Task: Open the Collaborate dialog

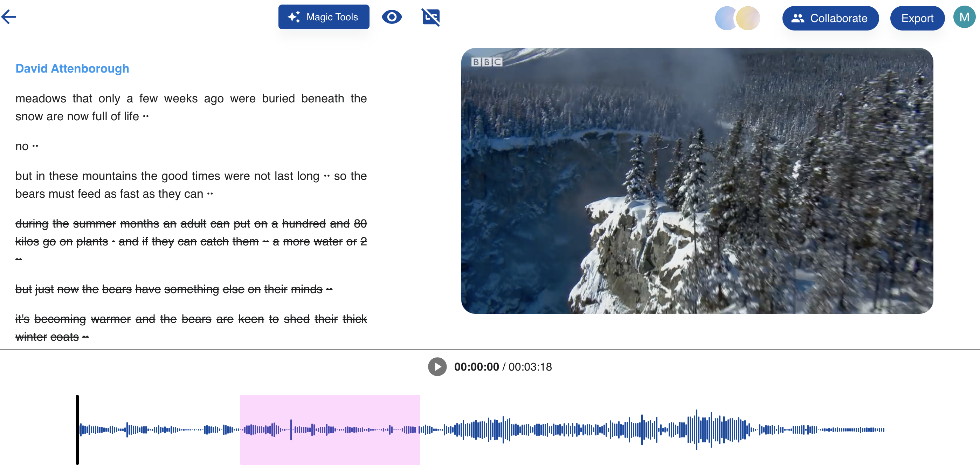Action: [830, 18]
